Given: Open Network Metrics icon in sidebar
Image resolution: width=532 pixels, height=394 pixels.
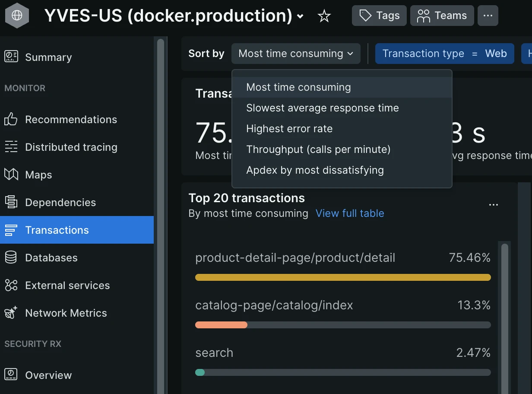Looking at the screenshot, I should pos(11,313).
